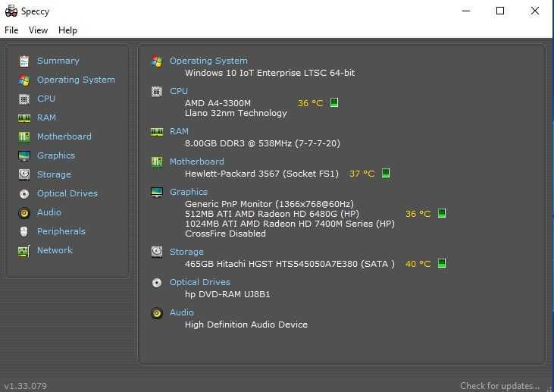Click the Graphics monitor icon in summary panel
Image resolution: width=554 pixels, height=392 pixels.
157,193
